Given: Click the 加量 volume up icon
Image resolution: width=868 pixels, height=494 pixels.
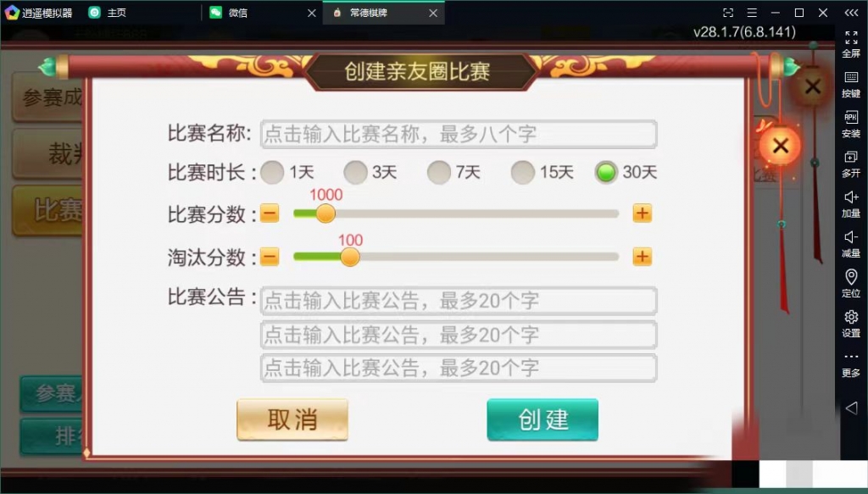Looking at the screenshot, I should [x=851, y=204].
